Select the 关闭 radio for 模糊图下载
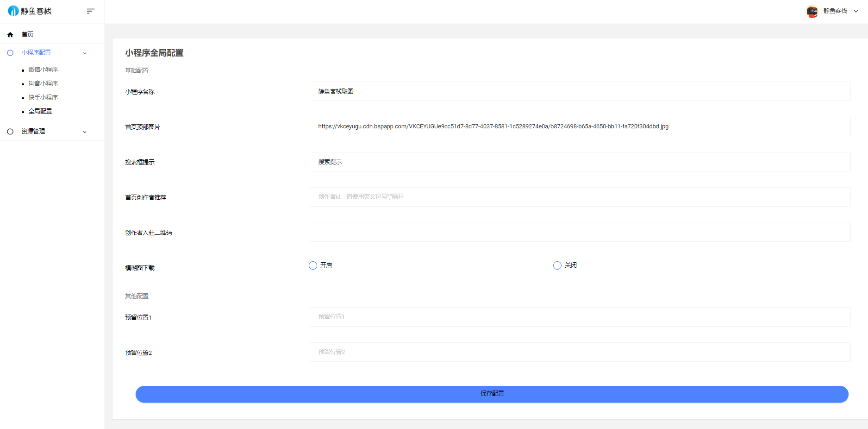This screenshot has width=868, height=429. [557, 265]
